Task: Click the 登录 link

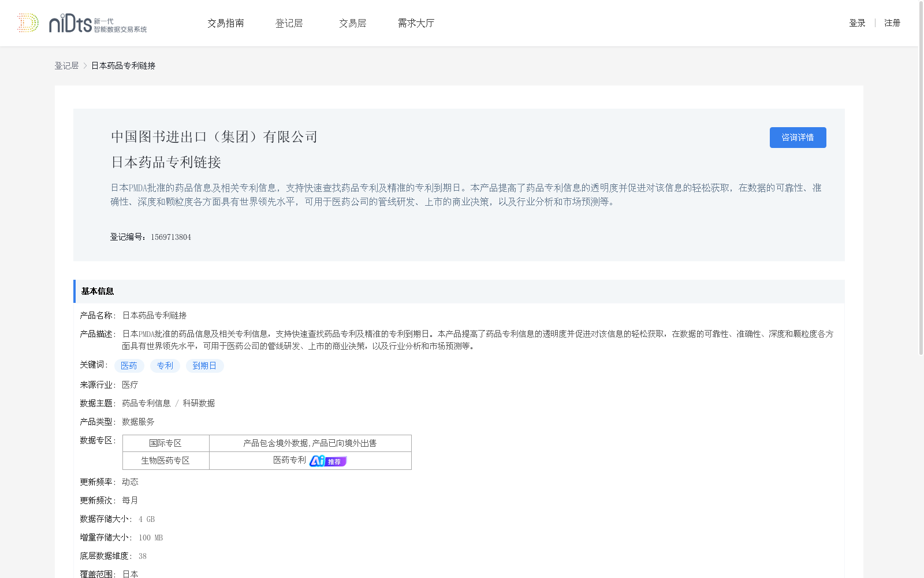Action: 857,23
